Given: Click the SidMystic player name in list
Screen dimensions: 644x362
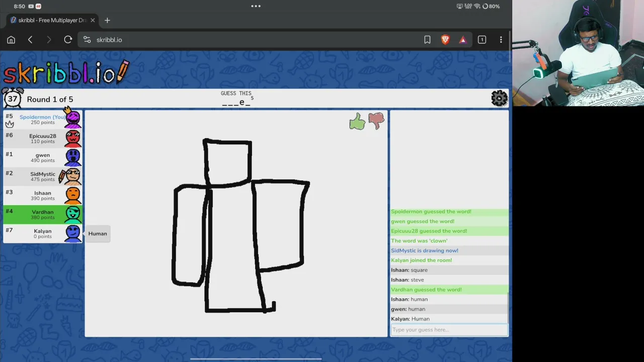Looking at the screenshot, I should coord(43,174).
